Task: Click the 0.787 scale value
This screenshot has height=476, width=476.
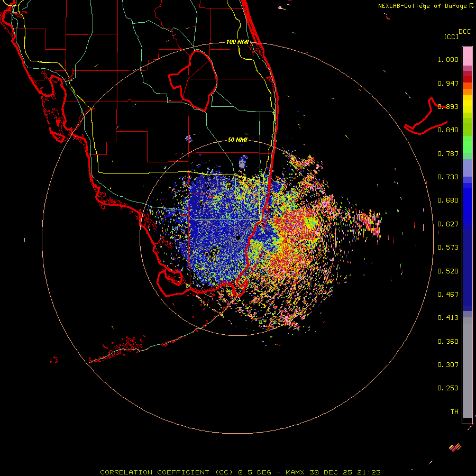Action: [448, 153]
